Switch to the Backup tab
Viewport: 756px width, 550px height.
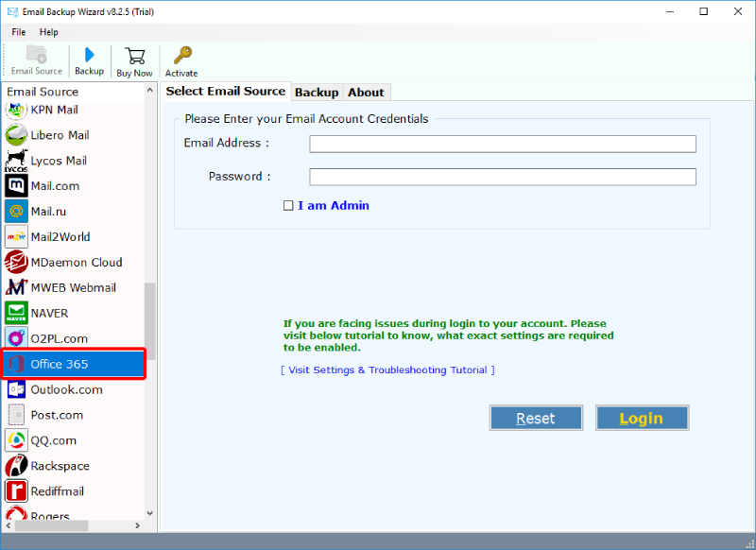point(317,92)
